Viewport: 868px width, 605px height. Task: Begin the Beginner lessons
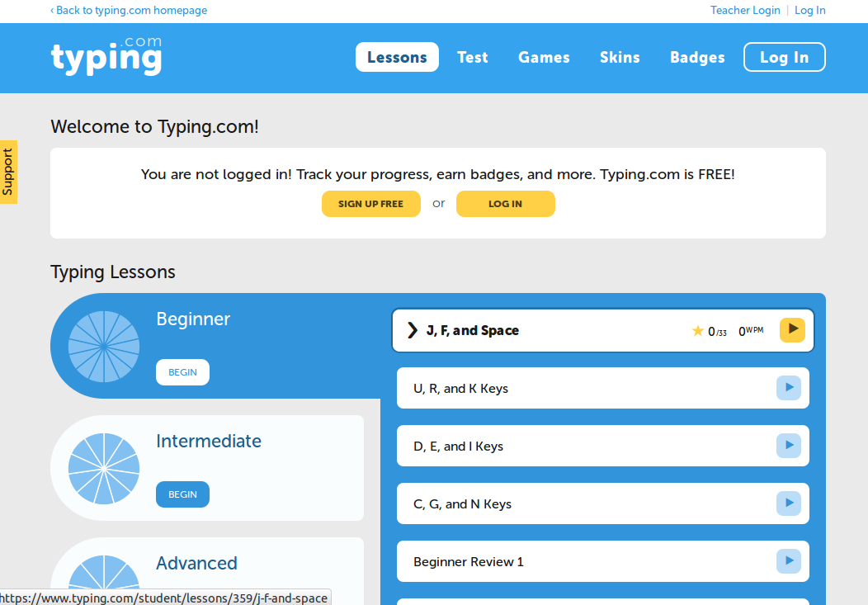[182, 372]
